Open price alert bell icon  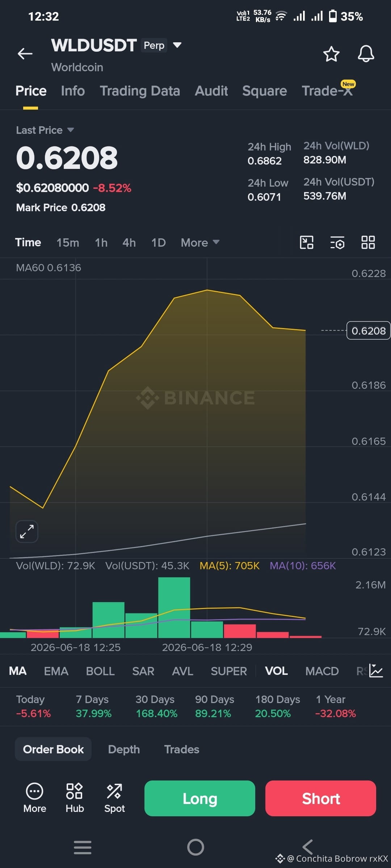pyautogui.click(x=366, y=54)
